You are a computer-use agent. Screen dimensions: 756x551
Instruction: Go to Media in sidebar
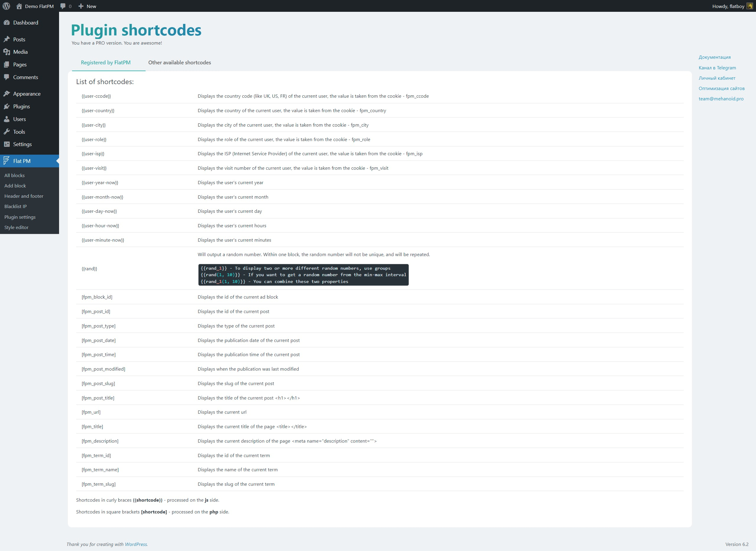point(29,52)
